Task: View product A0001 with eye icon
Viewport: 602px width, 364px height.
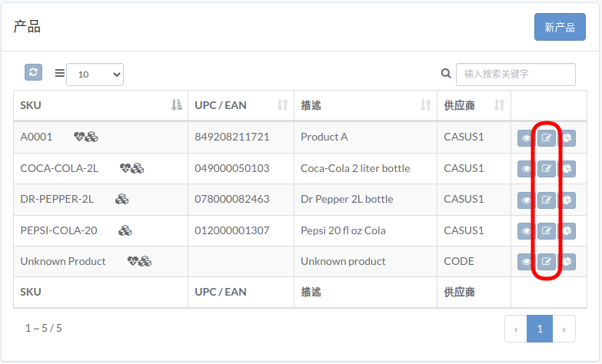Action: coord(526,138)
